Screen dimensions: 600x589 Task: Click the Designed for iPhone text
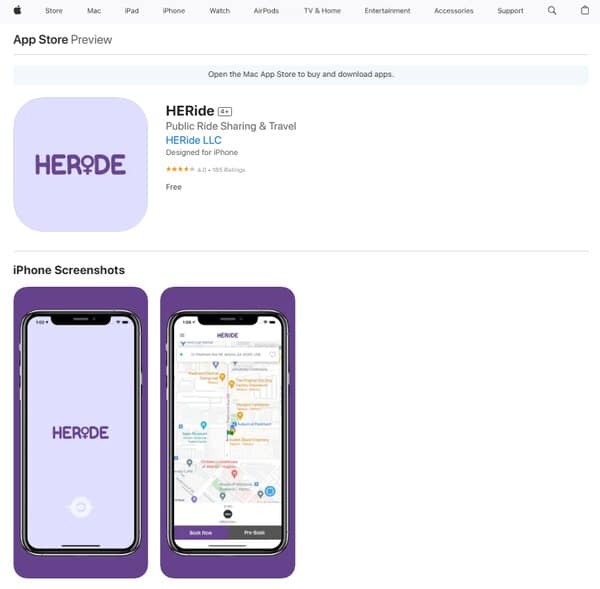point(202,152)
